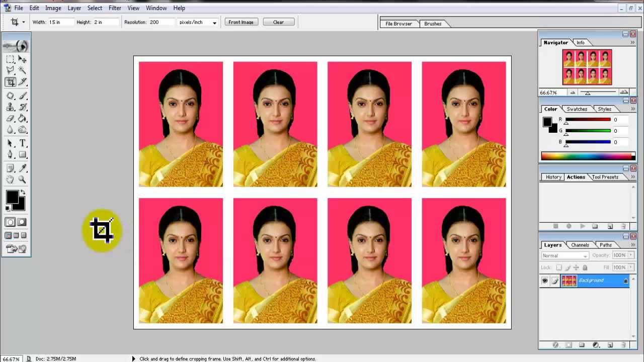This screenshot has width=644, height=362.
Task: Open the Filter menu
Action: click(x=115, y=8)
